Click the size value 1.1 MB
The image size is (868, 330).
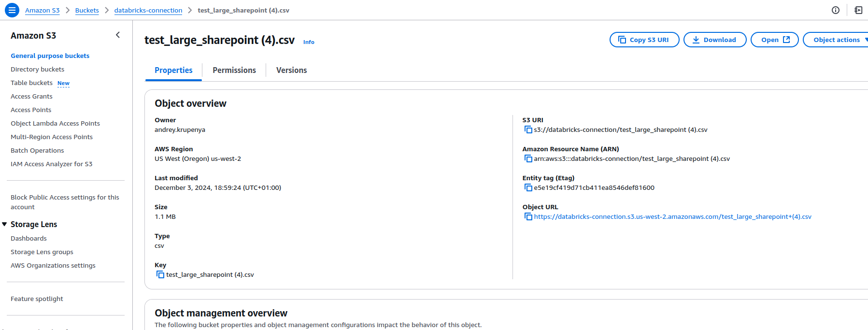click(165, 216)
